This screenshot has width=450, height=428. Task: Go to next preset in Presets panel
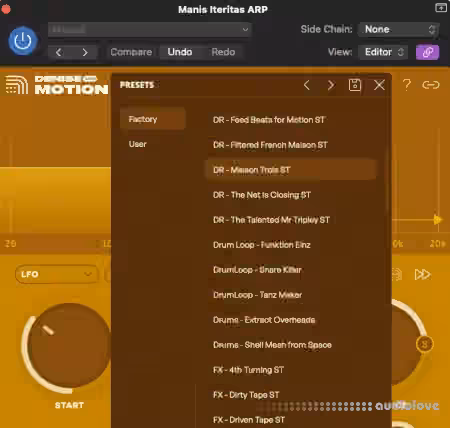(331, 85)
